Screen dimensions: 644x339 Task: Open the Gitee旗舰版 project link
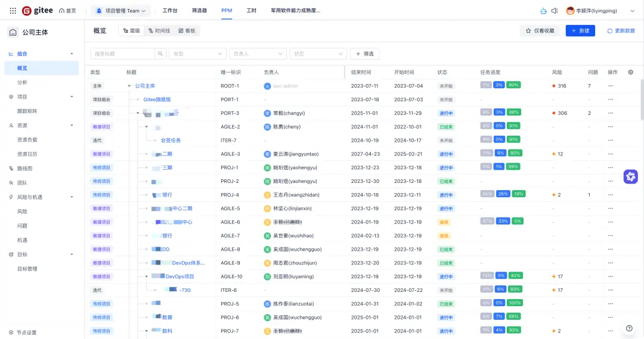click(157, 99)
